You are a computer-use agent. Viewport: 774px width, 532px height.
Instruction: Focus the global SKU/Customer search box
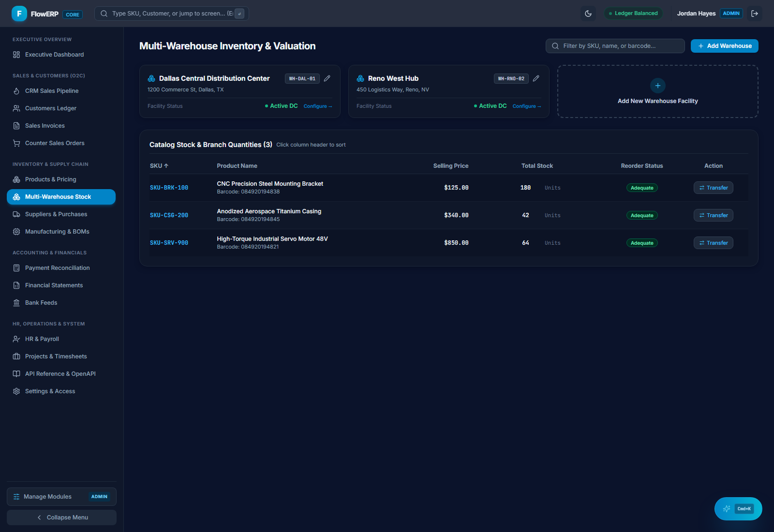tap(172, 14)
